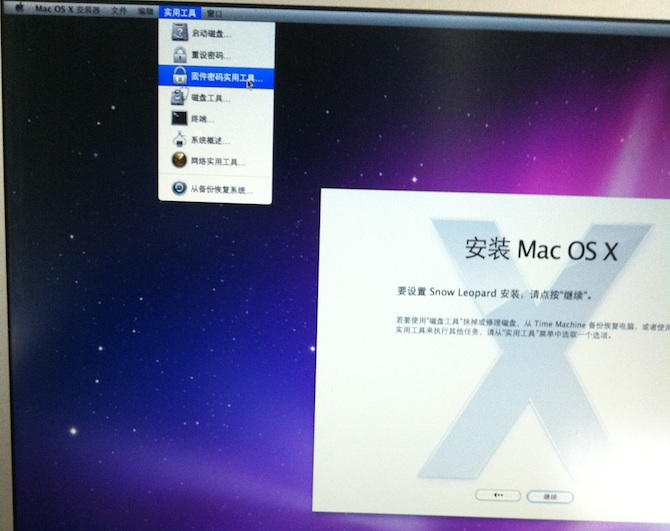Choose 固件密码实用工具 from the menu
670x531 pixels.
coord(224,76)
